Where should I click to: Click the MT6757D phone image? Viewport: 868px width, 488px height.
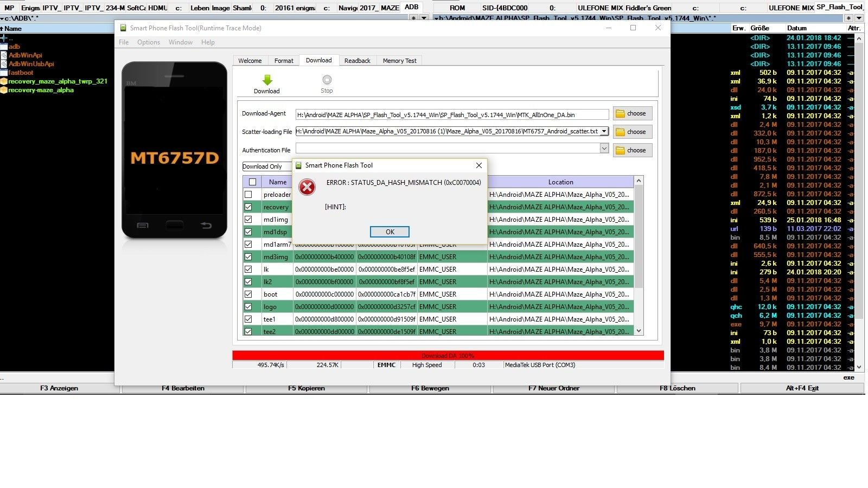(x=175, y=150)
